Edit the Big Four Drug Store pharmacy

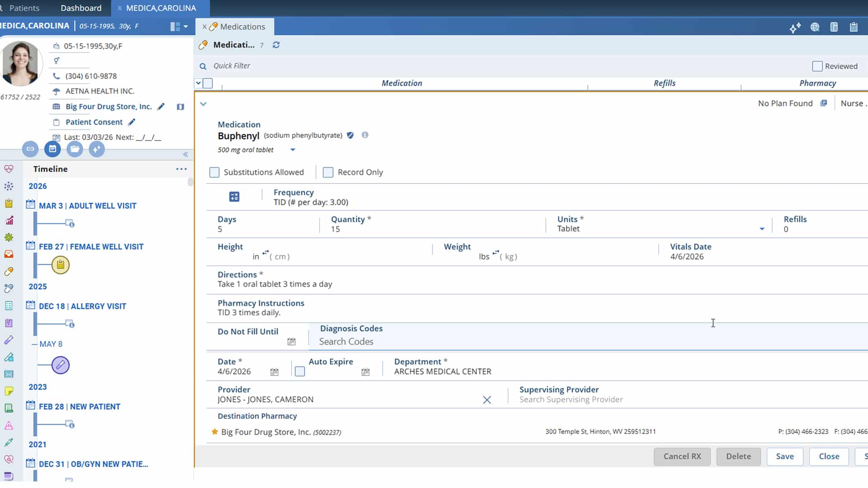pyautogui.click(x=161, y=107)
